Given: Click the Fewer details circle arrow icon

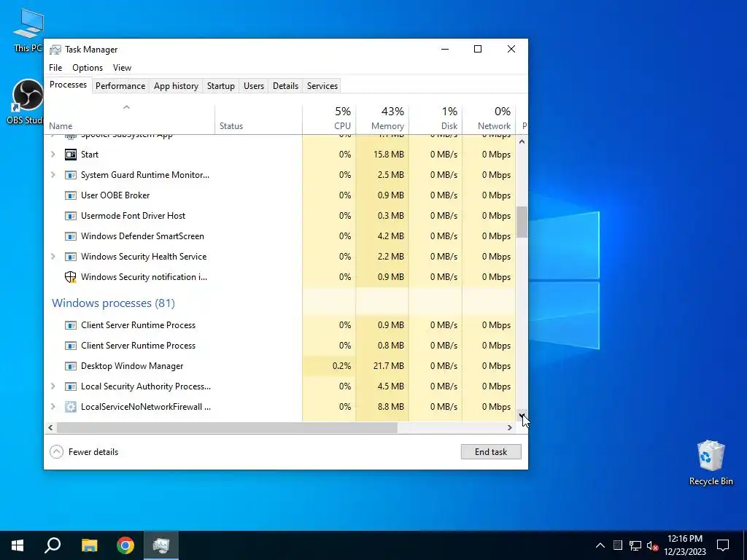Looking at the screenshot, I should (x=56, y=452).
